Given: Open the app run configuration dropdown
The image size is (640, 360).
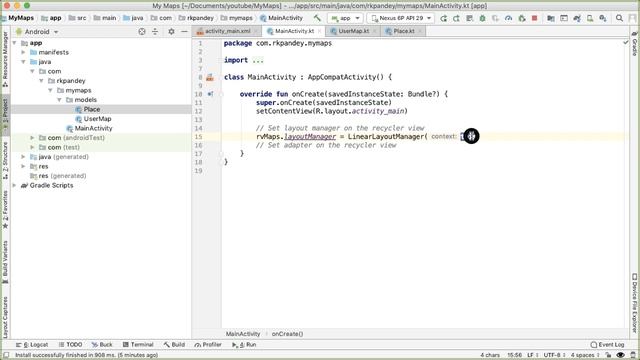Looking at the screenshot, I should coord(345,18).
